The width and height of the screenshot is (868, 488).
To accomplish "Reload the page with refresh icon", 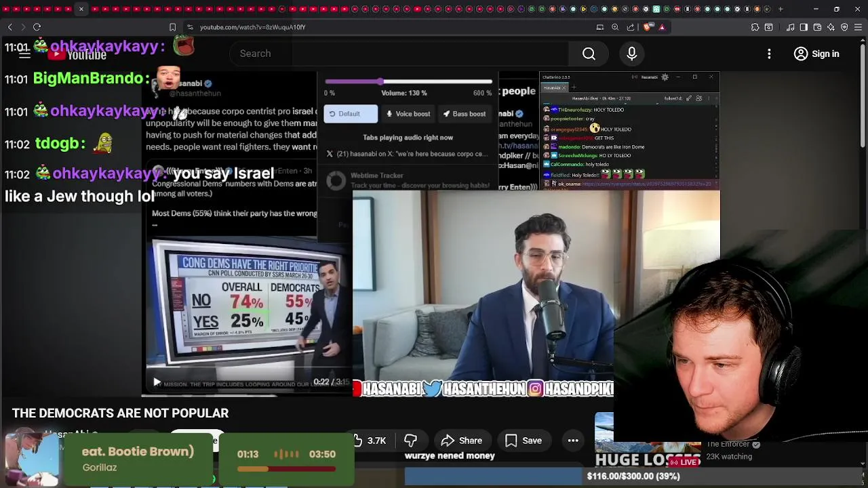I will pyautogui.click(x=37, y=27).
